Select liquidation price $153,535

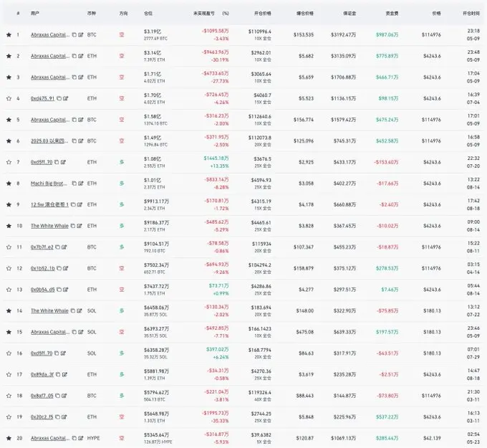304,35
